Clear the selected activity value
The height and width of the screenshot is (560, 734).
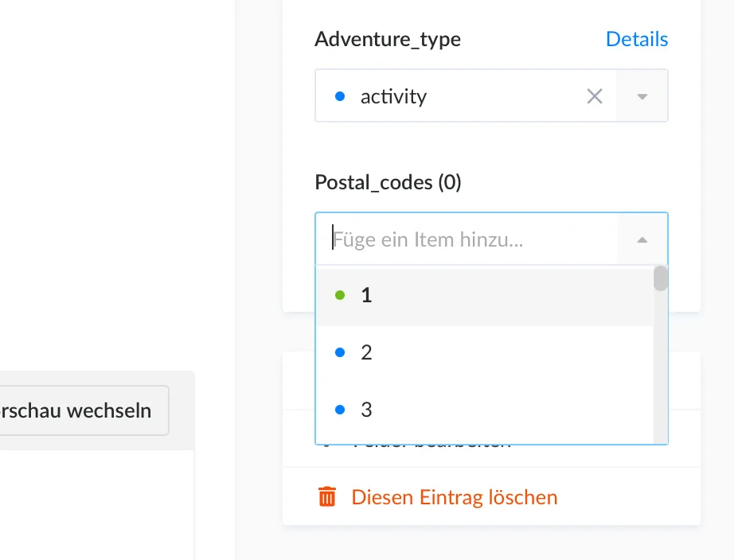pos(595,96)
